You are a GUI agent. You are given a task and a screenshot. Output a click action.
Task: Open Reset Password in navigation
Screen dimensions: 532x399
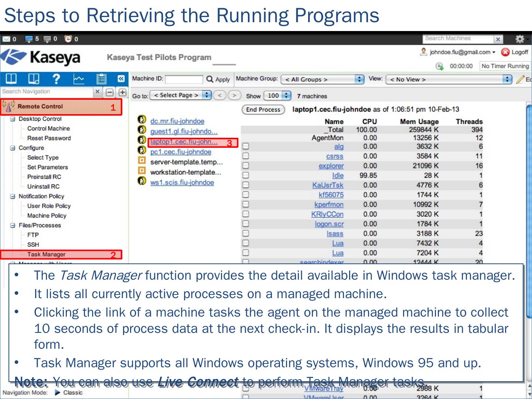click(49, 138)
